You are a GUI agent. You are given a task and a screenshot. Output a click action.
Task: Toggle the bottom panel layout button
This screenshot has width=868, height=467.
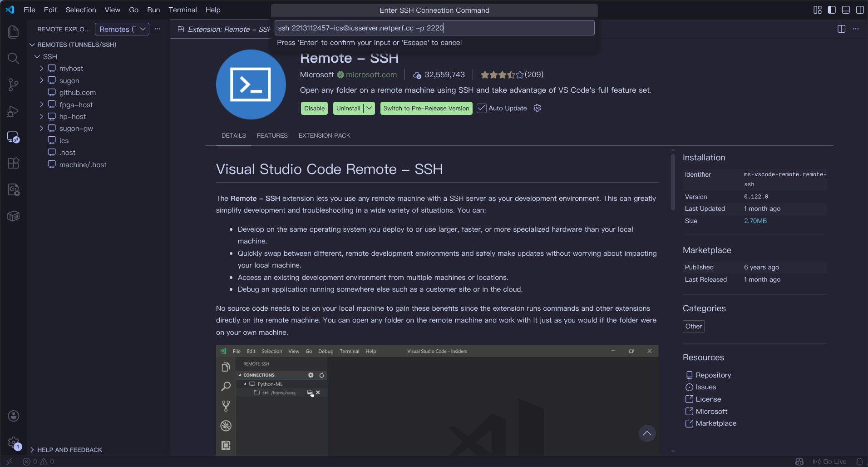click(846, 10)
